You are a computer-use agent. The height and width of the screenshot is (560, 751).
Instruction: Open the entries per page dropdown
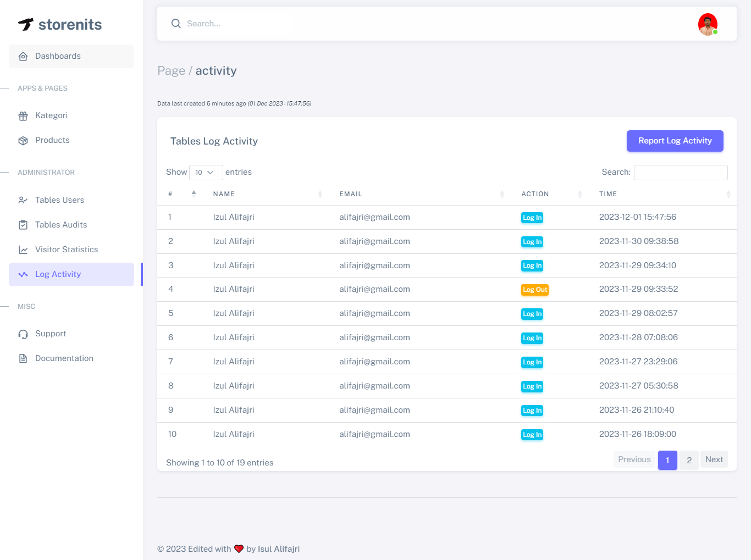206,173
